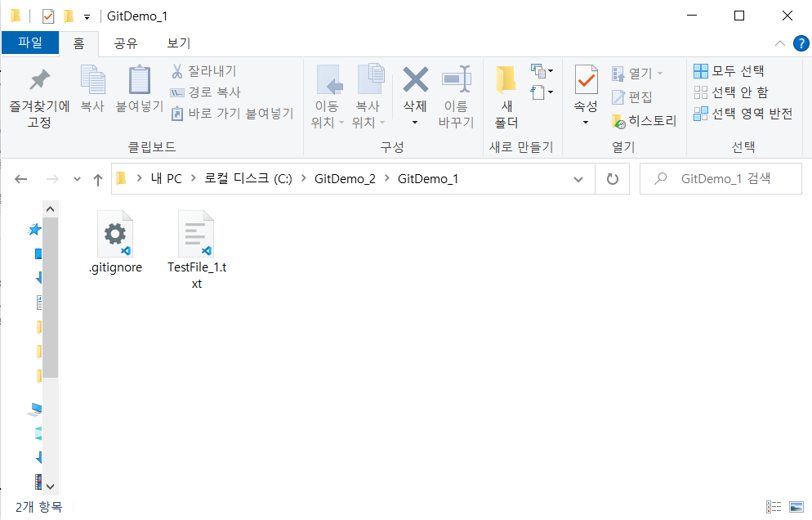Viewport: 812px width, 520px height.
Task: Click the arrow after 내 PC breadcrumb
Action: pos(193,178)
